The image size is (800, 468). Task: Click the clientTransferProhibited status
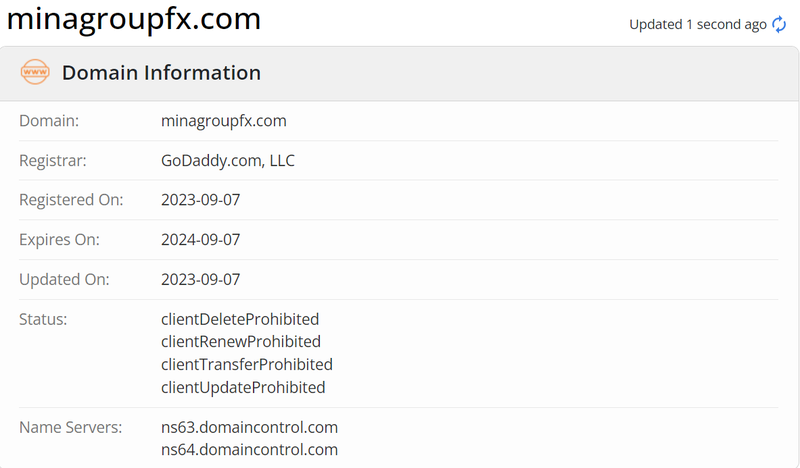click(247, 364)
